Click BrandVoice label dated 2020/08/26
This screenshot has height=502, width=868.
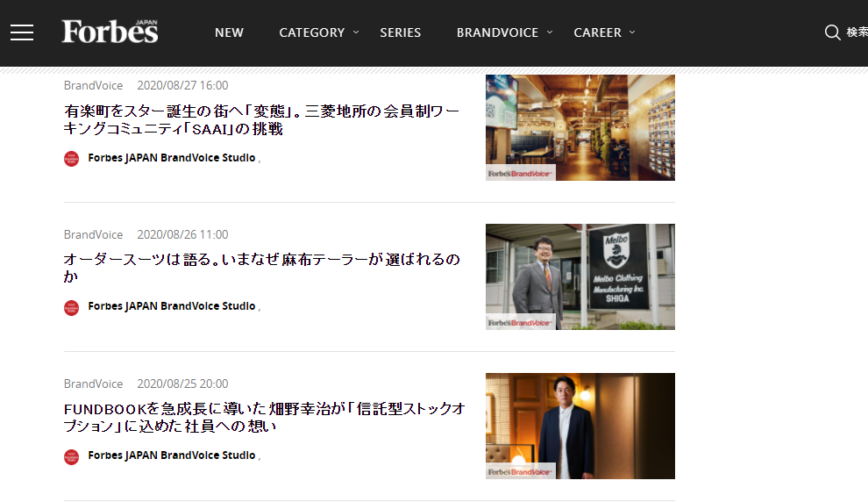(93, 234)
